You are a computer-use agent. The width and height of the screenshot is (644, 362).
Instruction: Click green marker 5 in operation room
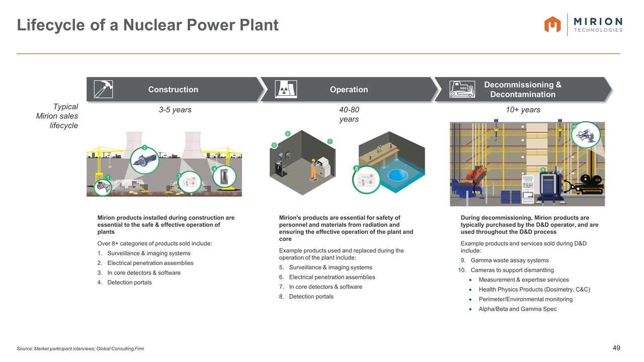[x=274, y=145]
